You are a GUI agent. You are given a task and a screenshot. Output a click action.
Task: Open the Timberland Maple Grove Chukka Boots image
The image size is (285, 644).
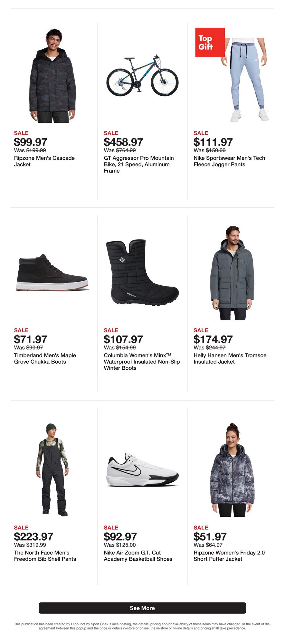pos(52,273)
